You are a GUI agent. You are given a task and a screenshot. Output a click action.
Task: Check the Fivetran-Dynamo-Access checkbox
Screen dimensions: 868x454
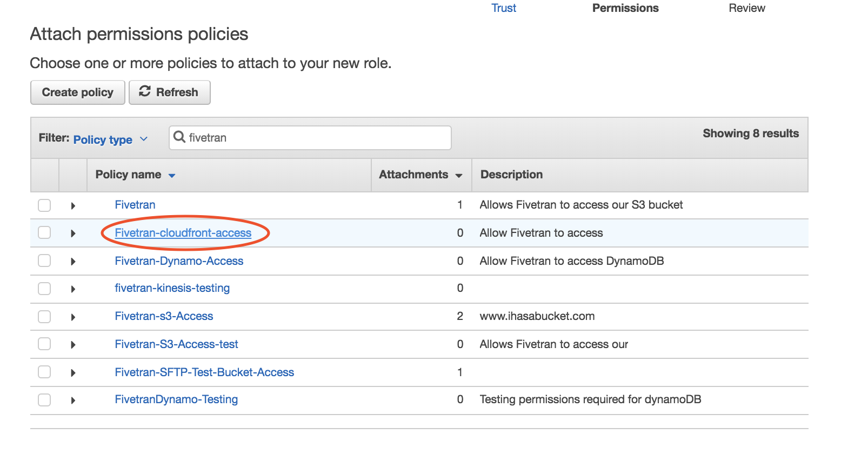click(44, 261)
